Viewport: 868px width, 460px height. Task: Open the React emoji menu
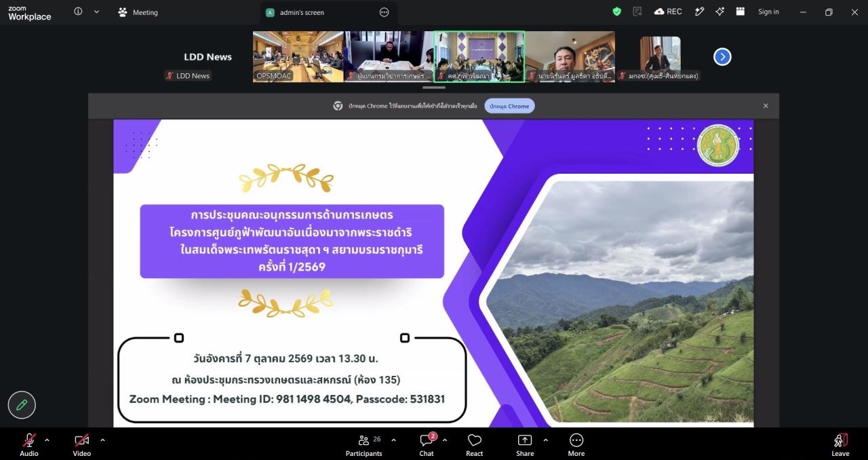[475, 445]
